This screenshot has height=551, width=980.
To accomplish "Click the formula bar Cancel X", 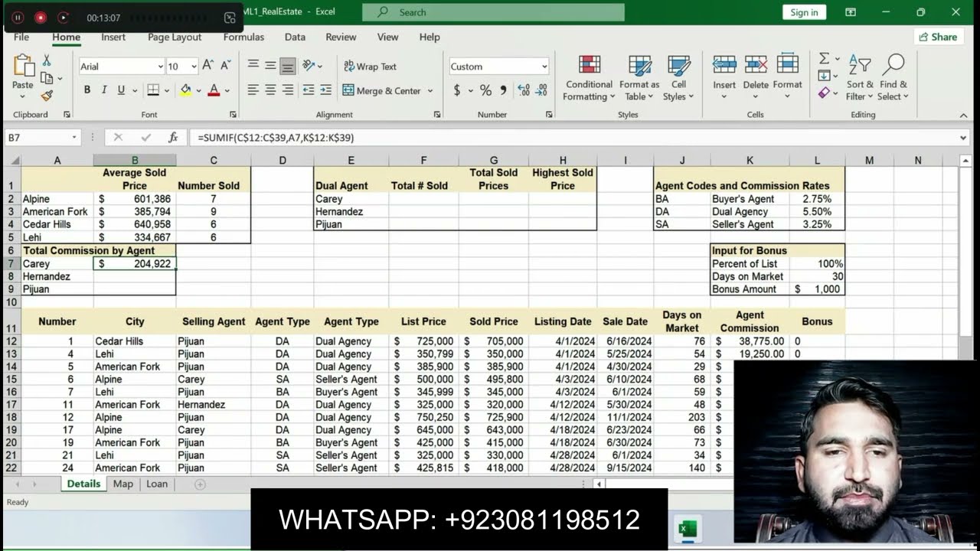I will coord(118,138).
